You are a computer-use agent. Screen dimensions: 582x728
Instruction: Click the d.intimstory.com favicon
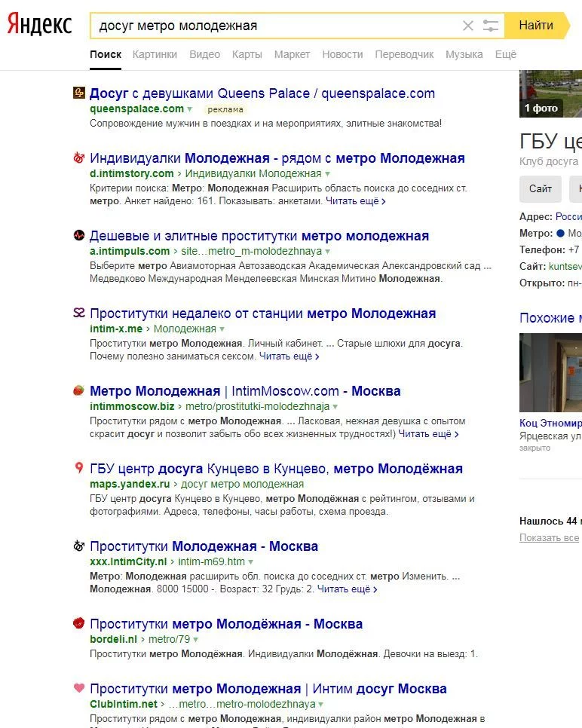tap(79, 158)
